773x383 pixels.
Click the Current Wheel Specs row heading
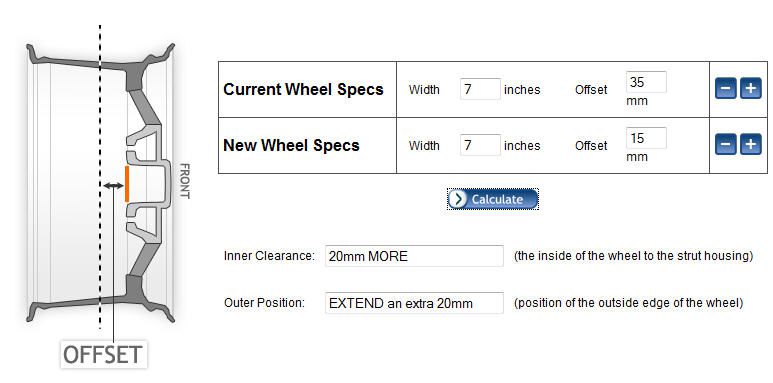[303, 90]
